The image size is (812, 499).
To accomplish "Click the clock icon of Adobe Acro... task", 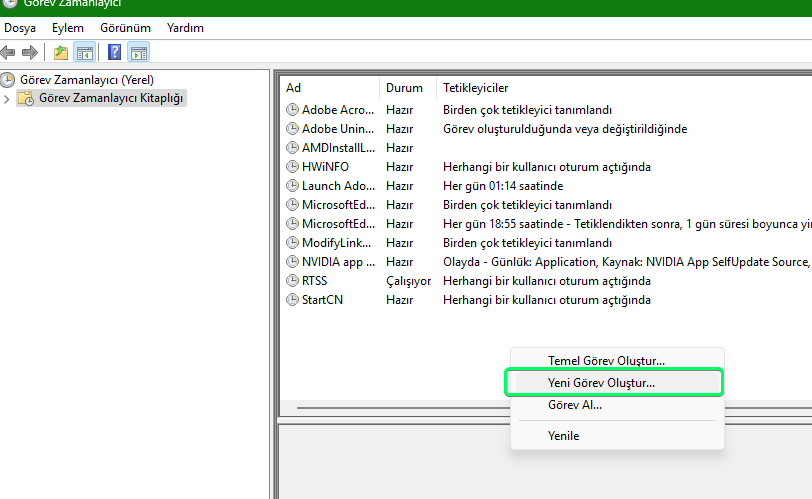I will coord(293,110).
